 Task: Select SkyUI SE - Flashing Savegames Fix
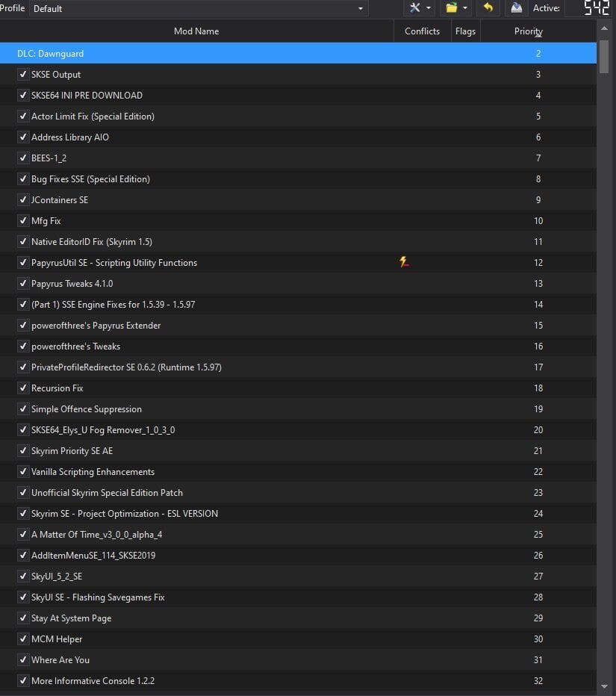(98, 597)
